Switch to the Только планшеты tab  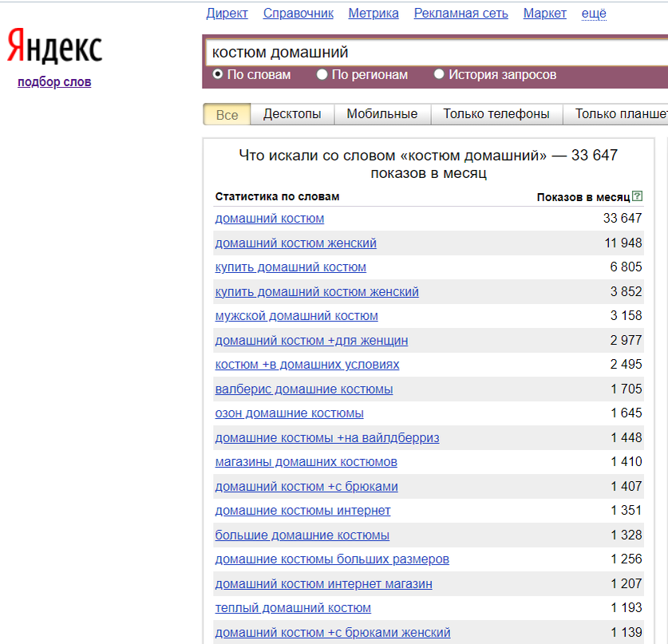pos(616,114)
